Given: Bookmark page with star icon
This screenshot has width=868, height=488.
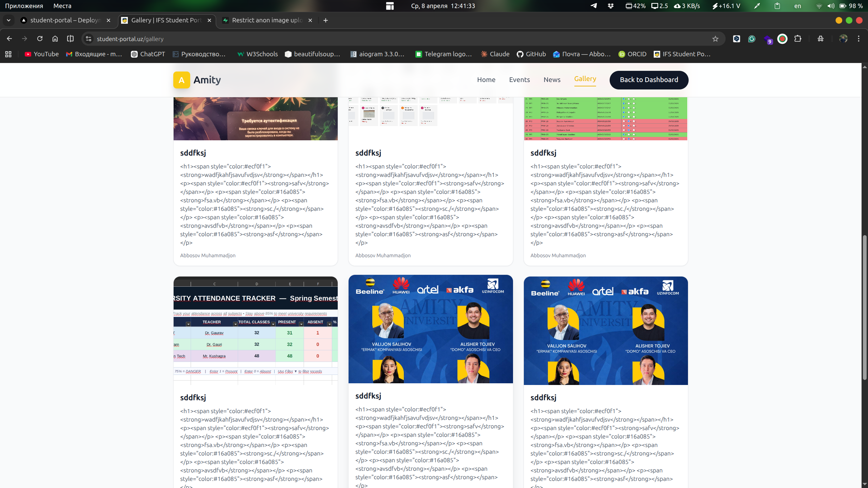Looking at the screenshot, I should click(715, 39).
